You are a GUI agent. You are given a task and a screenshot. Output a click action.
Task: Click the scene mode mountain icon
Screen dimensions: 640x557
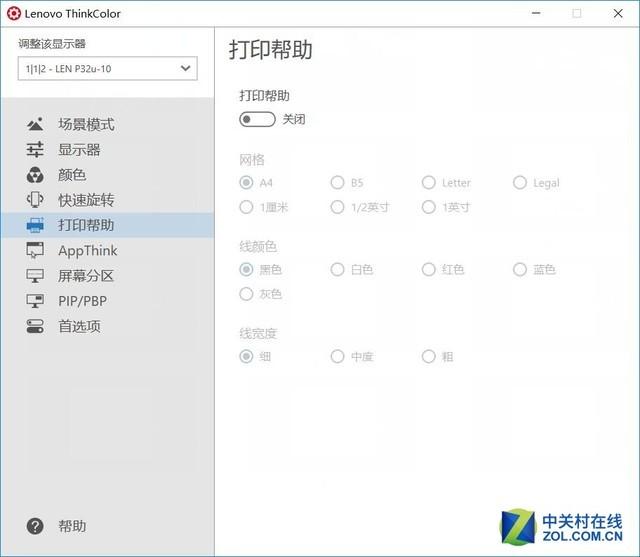(35, 124)
